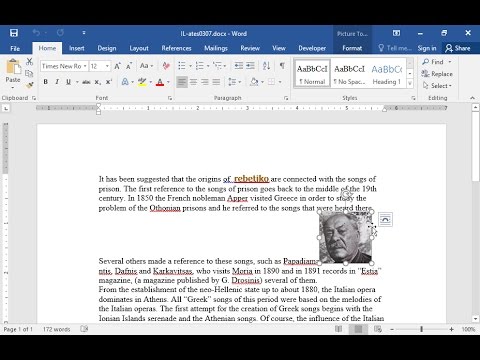Click Sign in
This screenshot has width=480, height=360.
(x=427, y=48)
